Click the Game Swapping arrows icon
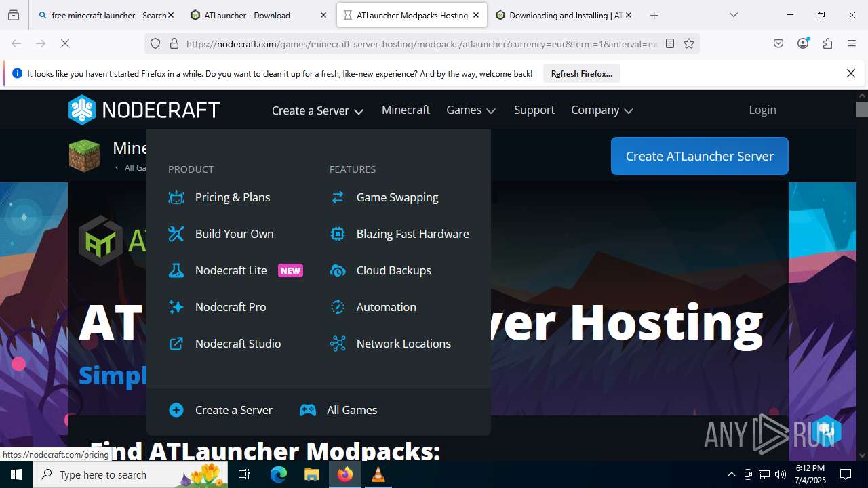The width and height of the screenshot is (868, 488). (x=338, y=197)
